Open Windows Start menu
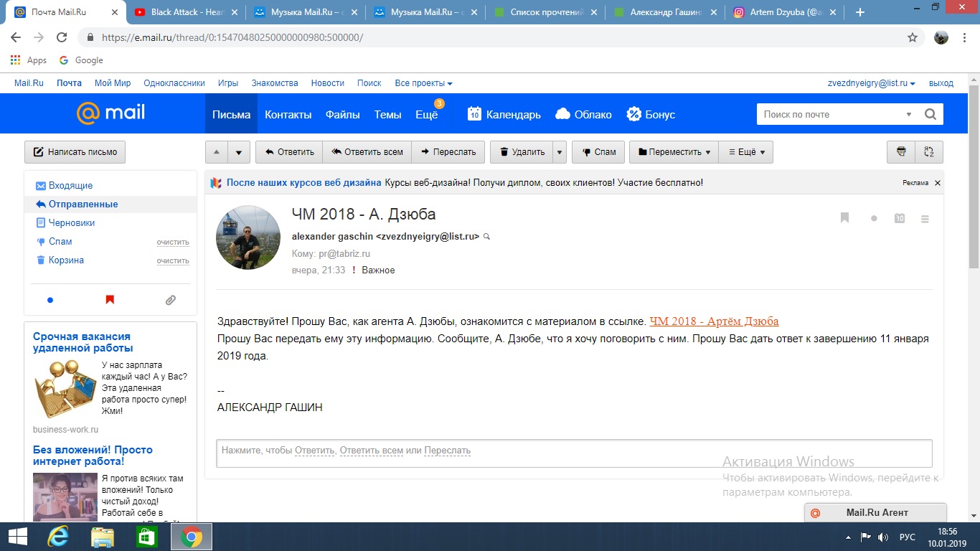Screen dimensions: 980x551 point(17,537)
